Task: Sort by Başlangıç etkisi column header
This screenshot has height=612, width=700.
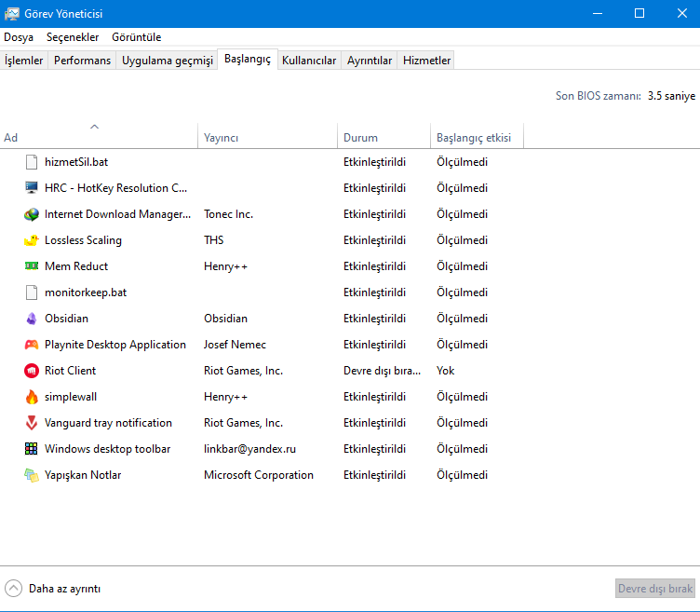Action: (x=474, y=138)
